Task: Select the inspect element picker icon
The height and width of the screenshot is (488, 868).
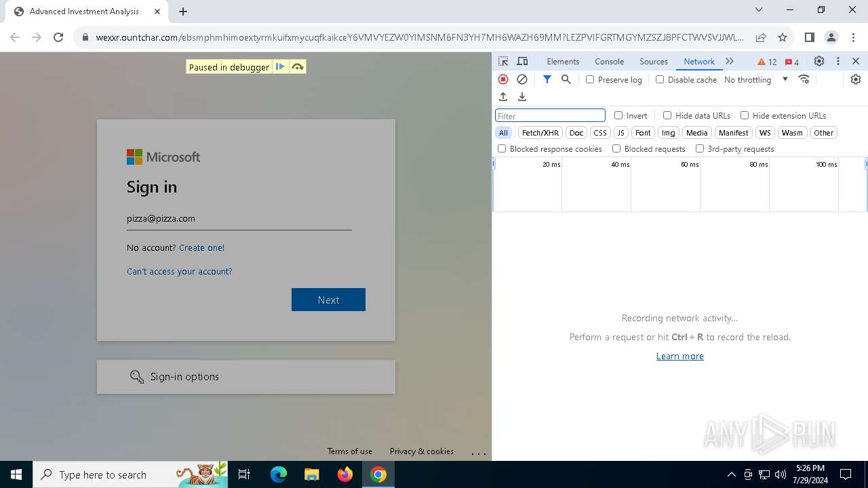Action: click(x=503, y=61)
